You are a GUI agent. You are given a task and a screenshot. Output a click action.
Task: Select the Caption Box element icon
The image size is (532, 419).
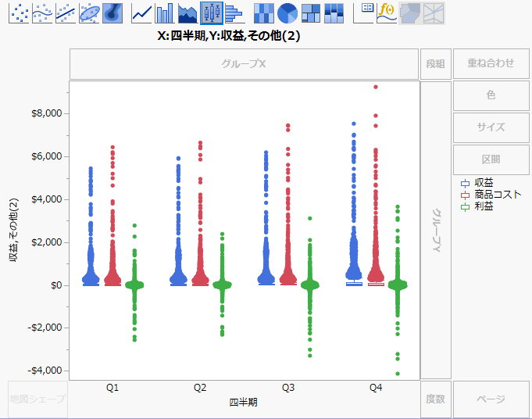pos(363,13)
